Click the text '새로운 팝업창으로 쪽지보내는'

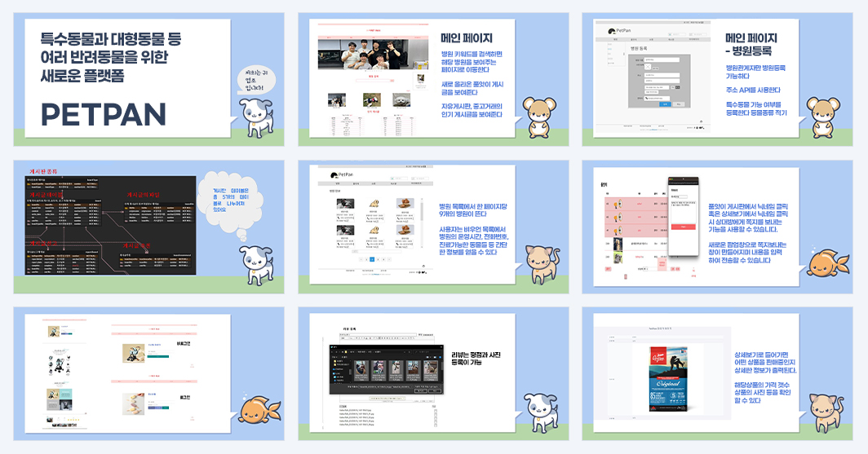coord(747,245)
